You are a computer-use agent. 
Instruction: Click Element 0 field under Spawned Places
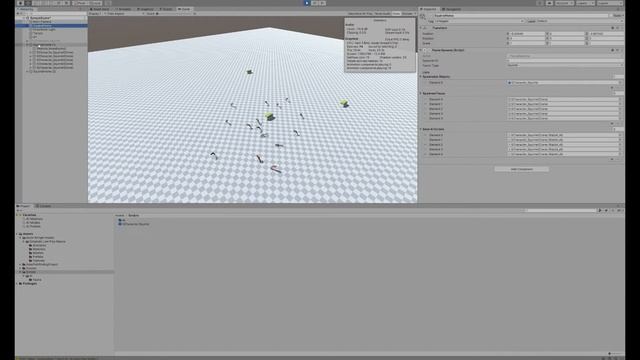click(x=565, y=99)
